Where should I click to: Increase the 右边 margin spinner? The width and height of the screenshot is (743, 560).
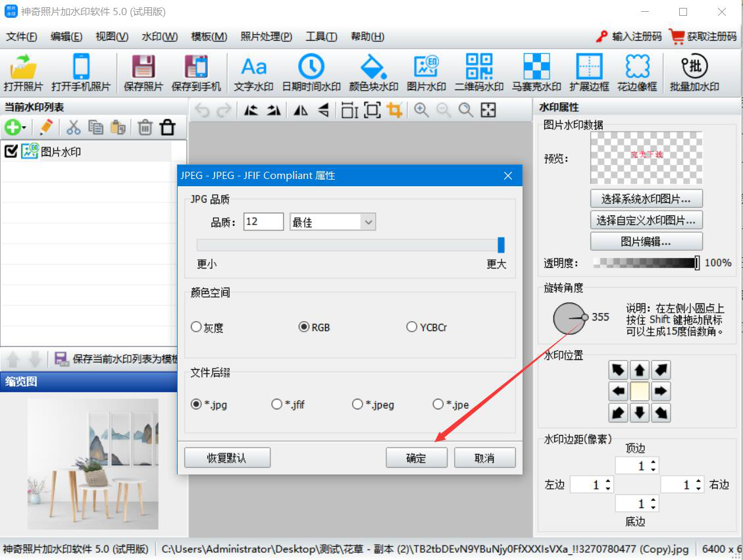click(x=698, y=481)
